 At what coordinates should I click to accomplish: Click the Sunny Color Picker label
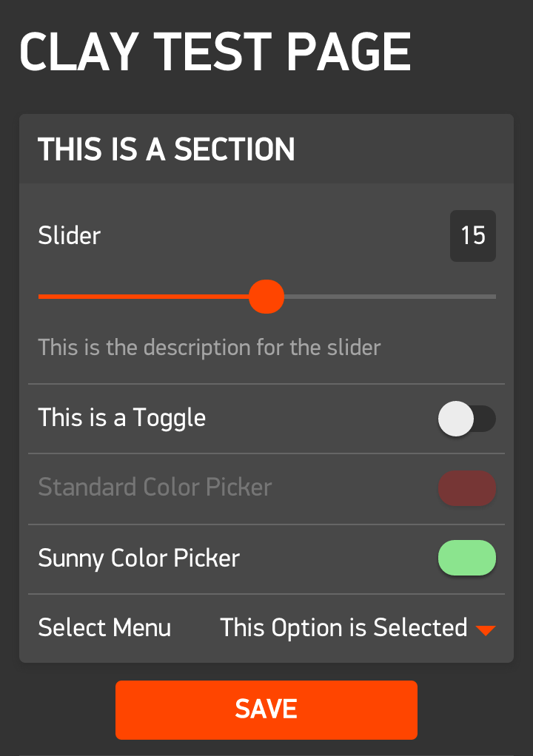click(139, 558)
